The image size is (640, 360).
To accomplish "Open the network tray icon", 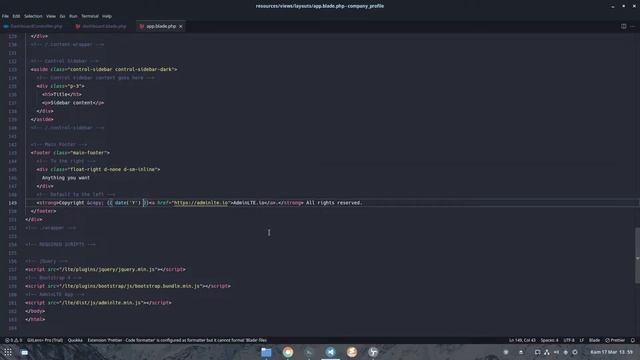I will [x=547, y=352].
